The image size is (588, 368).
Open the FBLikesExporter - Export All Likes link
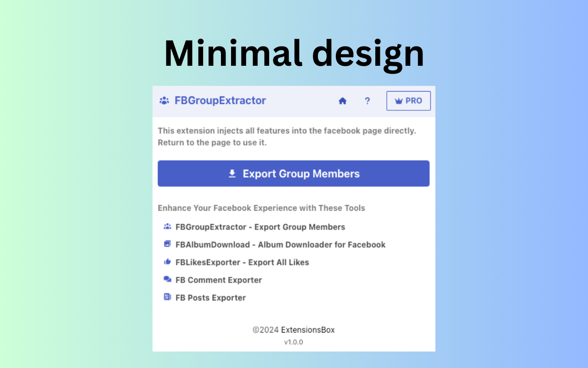point(242,262)
